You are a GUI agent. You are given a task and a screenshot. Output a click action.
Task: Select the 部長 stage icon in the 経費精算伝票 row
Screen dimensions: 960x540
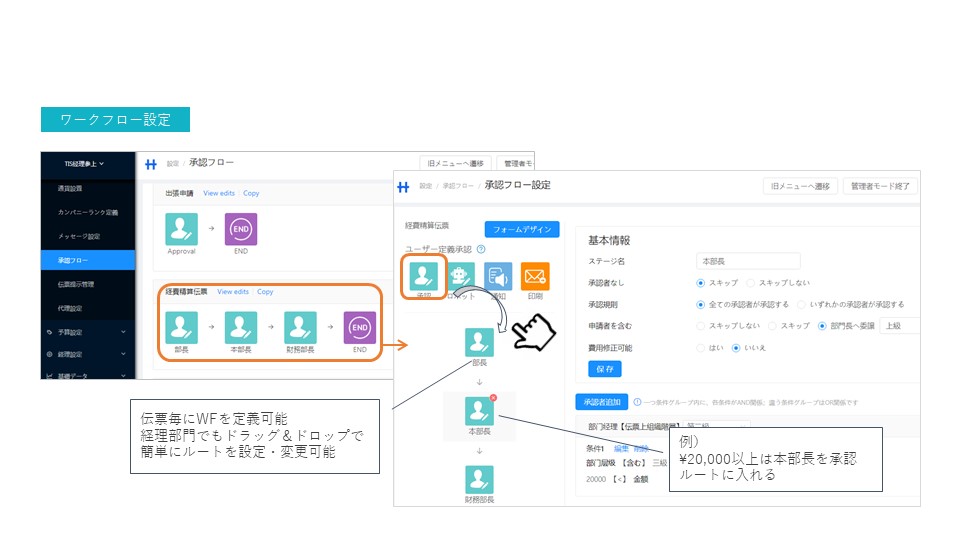181,328
